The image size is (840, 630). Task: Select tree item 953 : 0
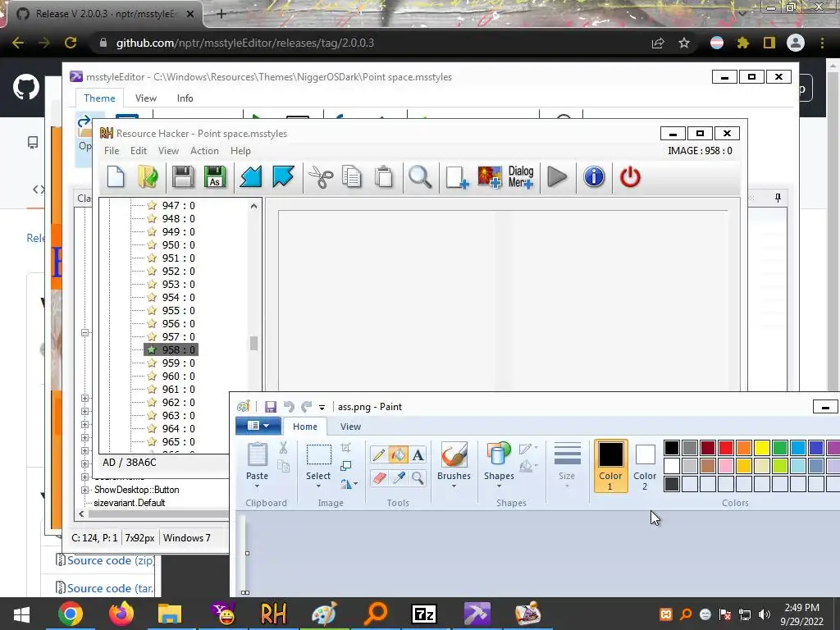coord(178,284)
